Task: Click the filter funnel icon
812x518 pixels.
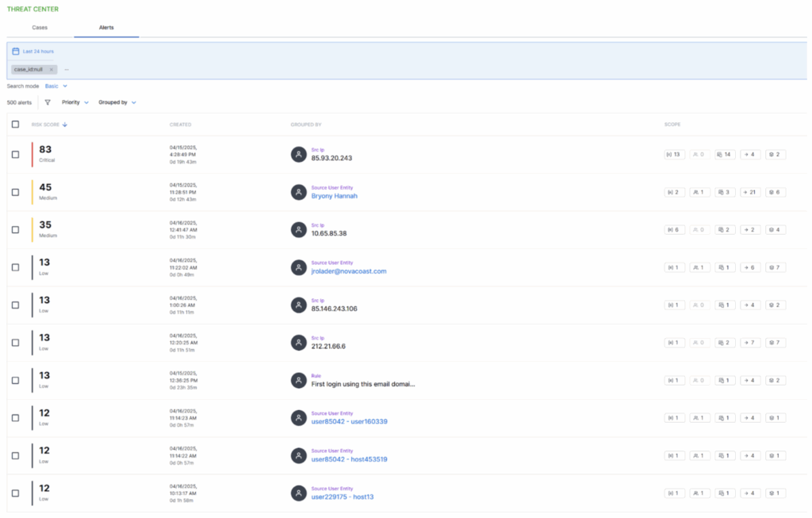Action: click(48, 102)
